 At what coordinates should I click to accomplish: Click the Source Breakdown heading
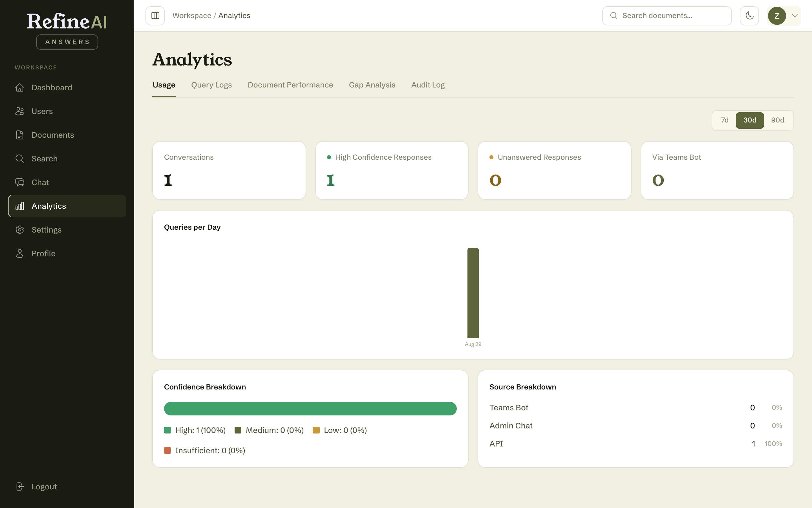click(x=522, y=387)
